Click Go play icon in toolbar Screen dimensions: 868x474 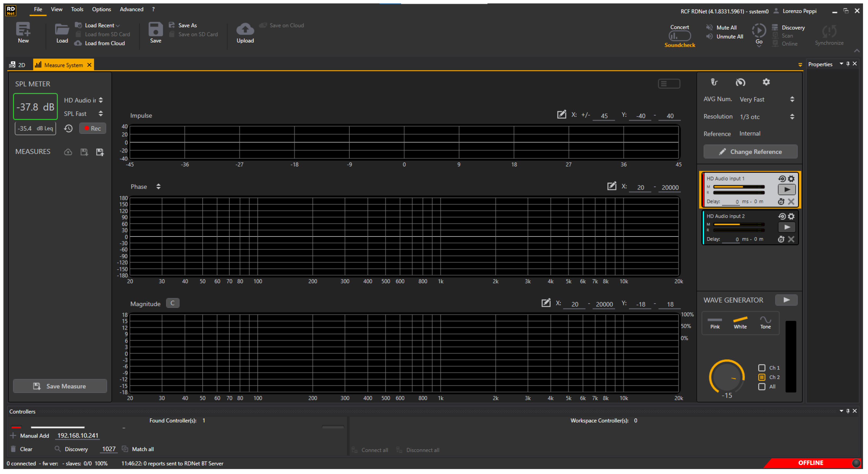759,31
